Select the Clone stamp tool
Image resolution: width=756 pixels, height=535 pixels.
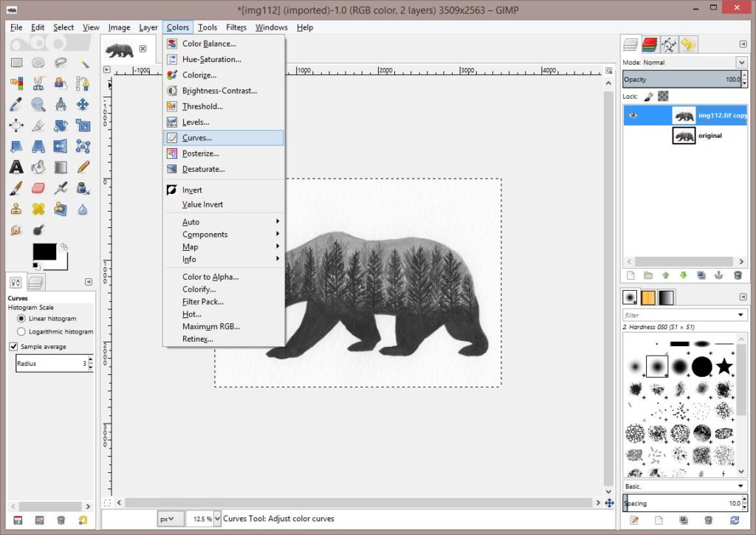coord(16,209)
